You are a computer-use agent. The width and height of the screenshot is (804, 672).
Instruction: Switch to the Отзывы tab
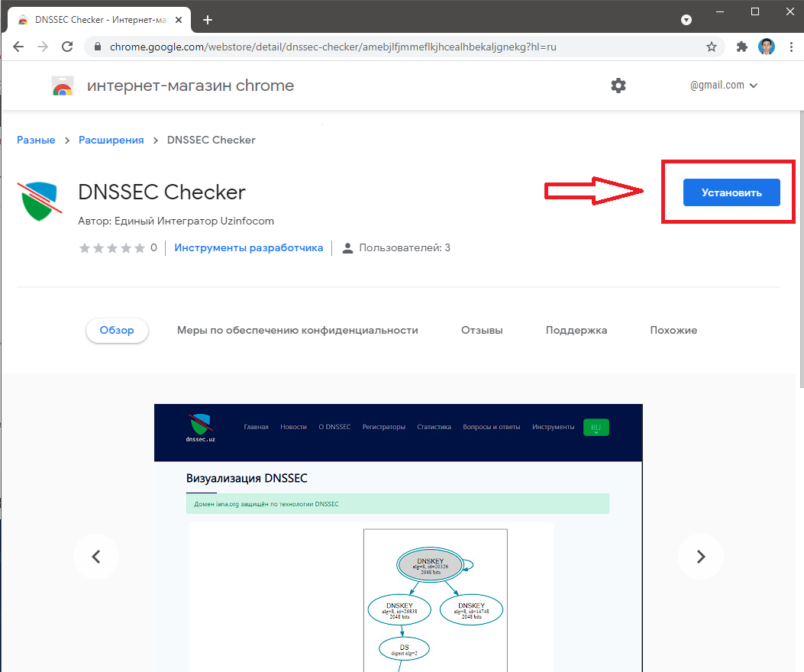[482, 331]
